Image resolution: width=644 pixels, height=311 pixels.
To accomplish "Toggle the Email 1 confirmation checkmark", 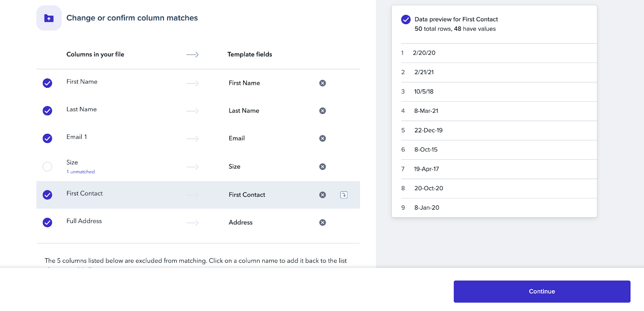I will tap(47, 138).
